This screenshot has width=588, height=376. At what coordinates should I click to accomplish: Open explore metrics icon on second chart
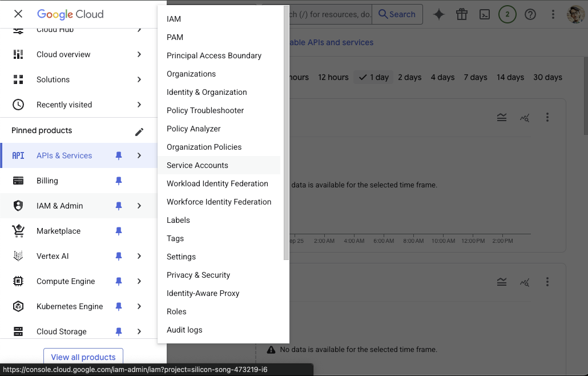525,282
